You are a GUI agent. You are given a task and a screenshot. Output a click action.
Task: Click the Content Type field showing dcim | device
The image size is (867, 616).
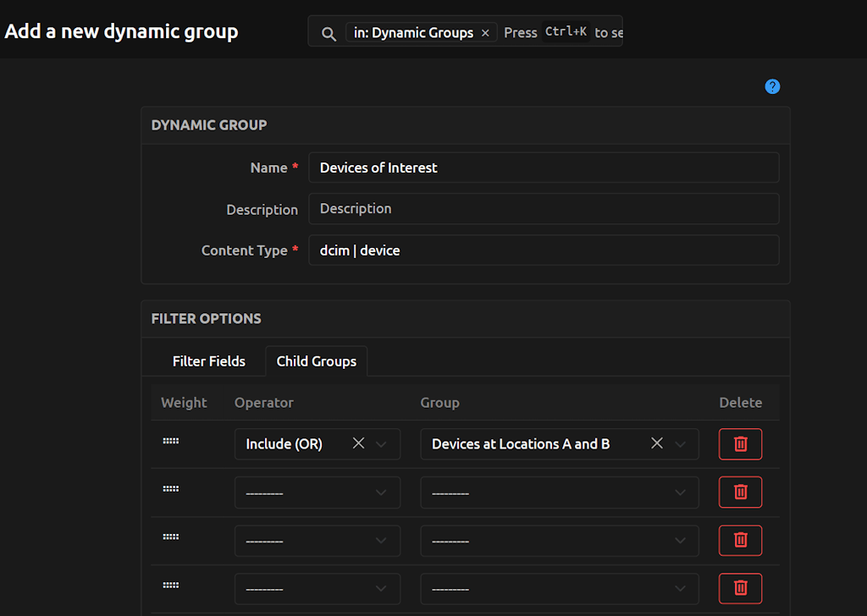(544, 250)
